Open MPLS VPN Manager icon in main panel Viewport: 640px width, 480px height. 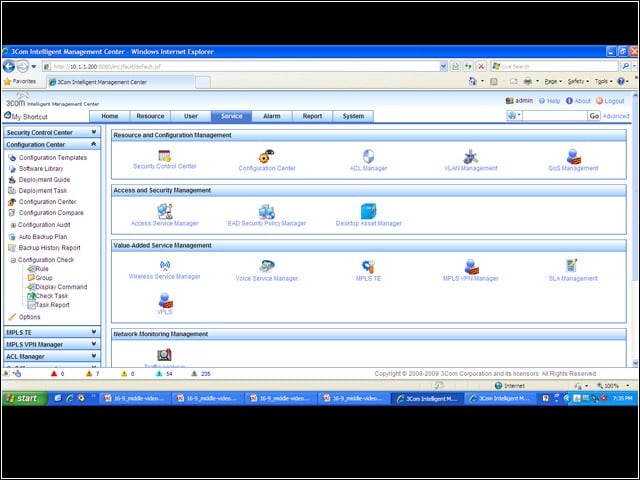tap(471, 266)
